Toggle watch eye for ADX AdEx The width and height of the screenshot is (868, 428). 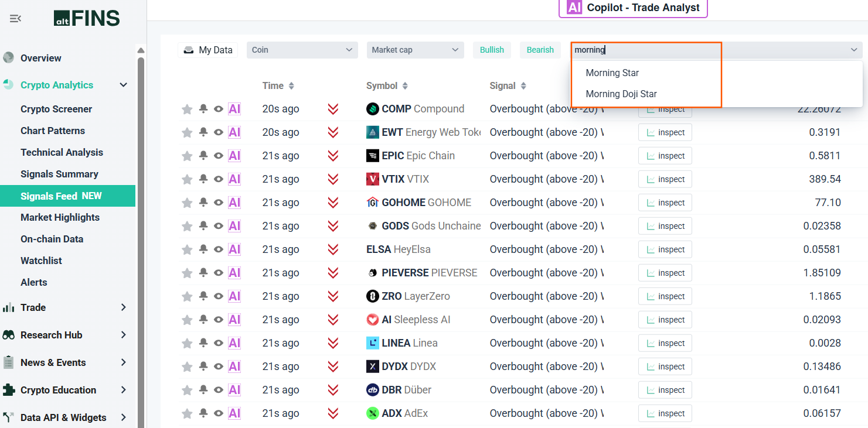(x=219, y=413)
